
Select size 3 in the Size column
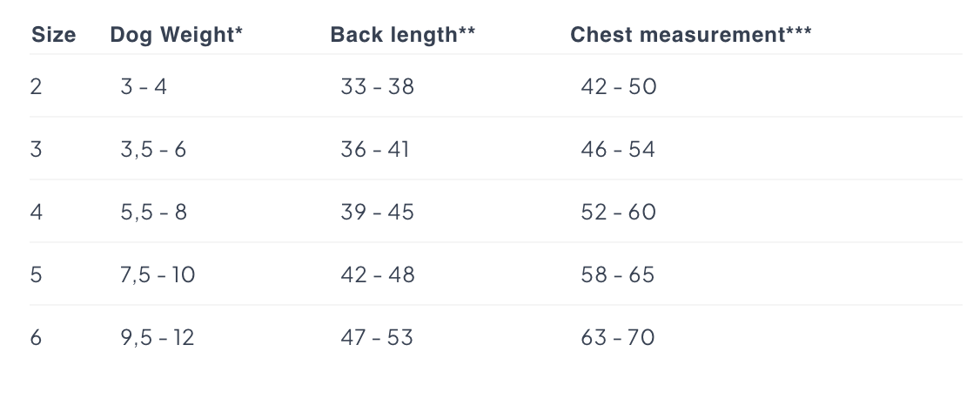[x=37, y=150]
